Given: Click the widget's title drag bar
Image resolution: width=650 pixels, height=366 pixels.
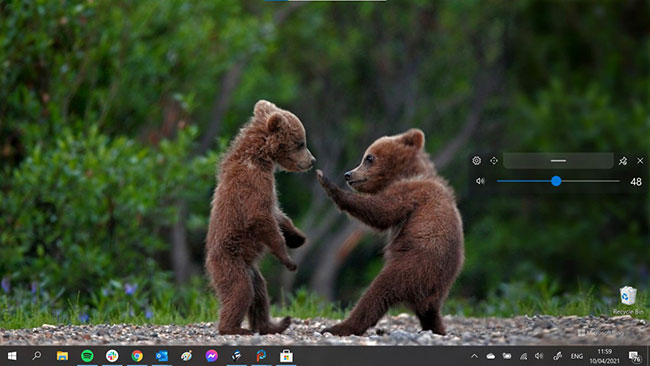Looking at the screenshot, I should click(558, 161).
